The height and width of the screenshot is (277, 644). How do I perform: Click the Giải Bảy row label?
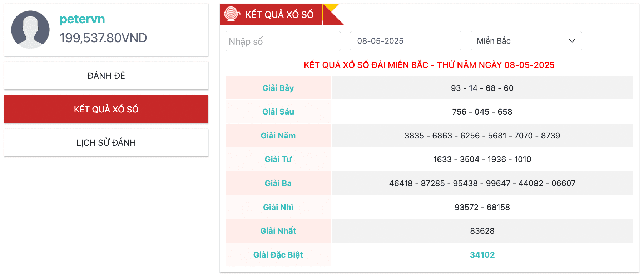coord(278,88)
